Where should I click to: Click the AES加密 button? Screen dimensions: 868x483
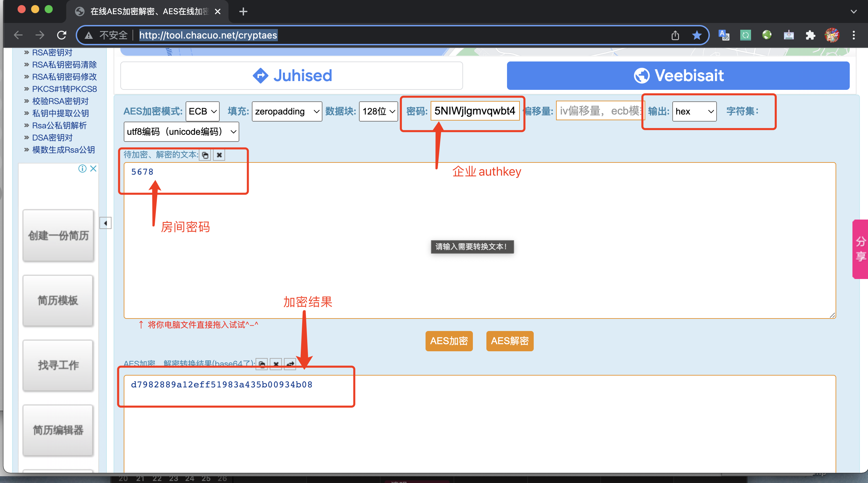click(x=449, y=341)
